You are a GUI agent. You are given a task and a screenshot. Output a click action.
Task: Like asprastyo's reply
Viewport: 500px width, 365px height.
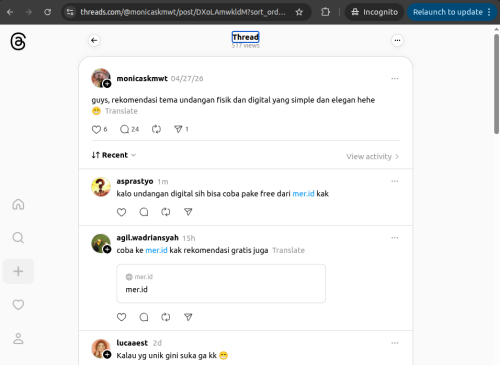(x=121, y=212)
